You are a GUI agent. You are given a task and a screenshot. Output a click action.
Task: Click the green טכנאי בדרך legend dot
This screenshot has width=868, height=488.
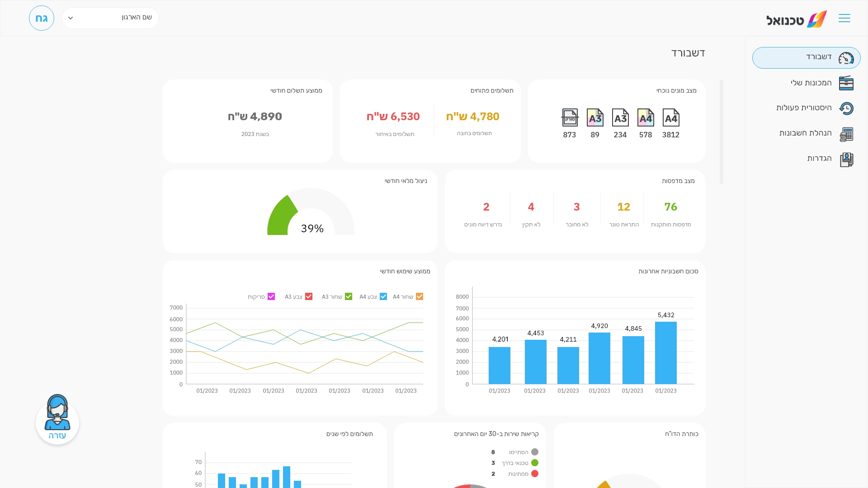tap(535, 463)
